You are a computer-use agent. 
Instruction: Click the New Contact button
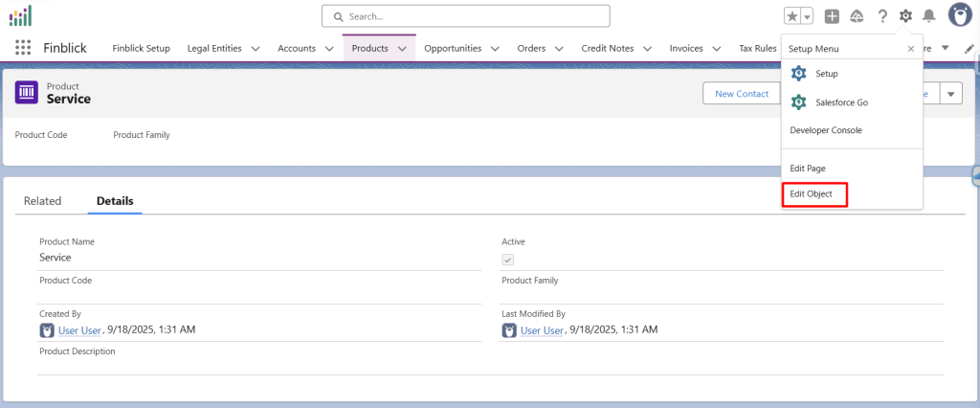[x=742, y=93]
